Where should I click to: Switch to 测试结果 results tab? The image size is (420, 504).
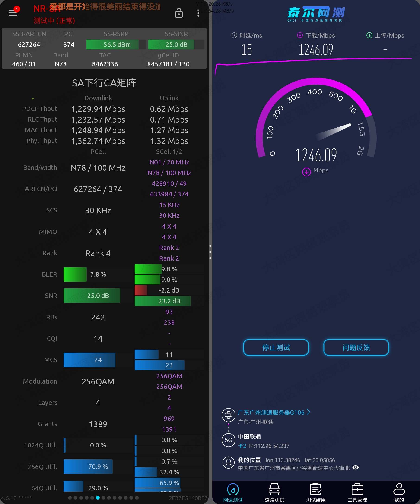click(316, 492)
